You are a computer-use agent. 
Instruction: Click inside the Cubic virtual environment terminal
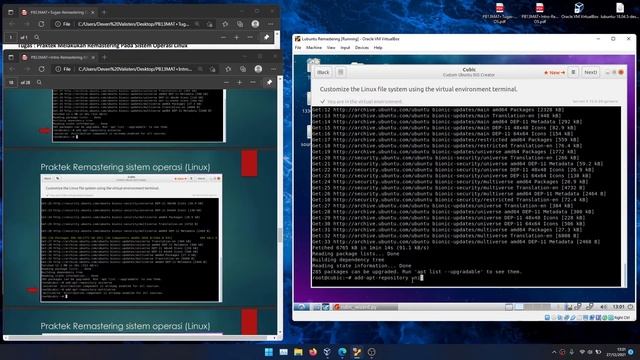(466, 196)
